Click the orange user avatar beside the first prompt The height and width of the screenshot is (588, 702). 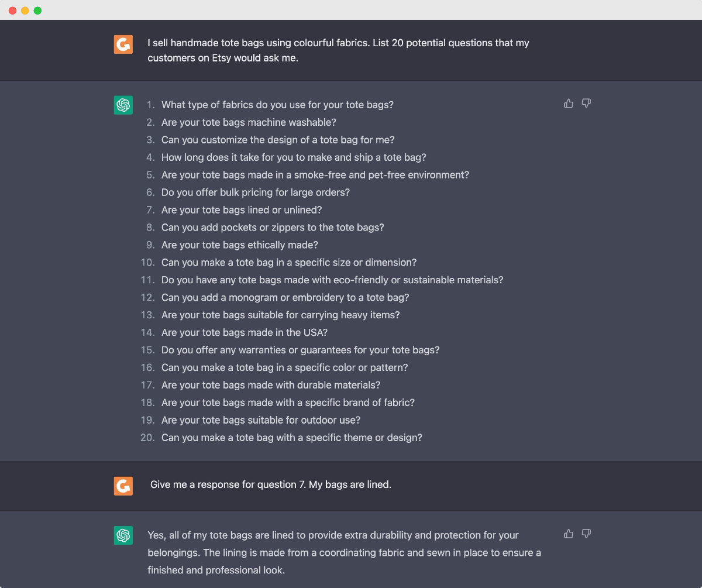click(123, 44)
